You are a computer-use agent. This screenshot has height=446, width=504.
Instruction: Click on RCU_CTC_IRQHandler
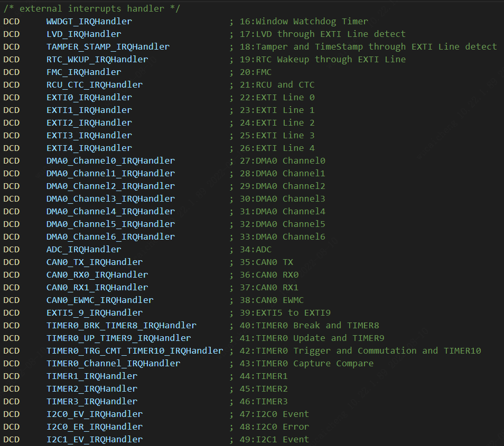95,85
